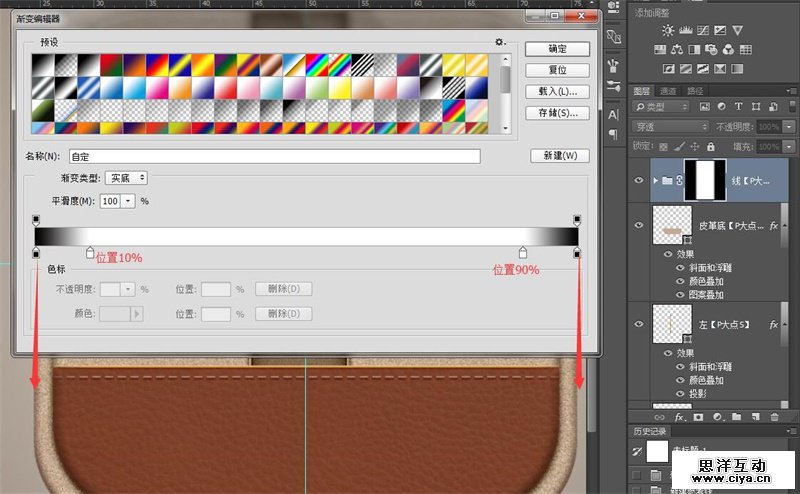The height and width of the screenshot is (494, 800).
Task: Switch to the 通道 channels tab
Action: point(667,90)
